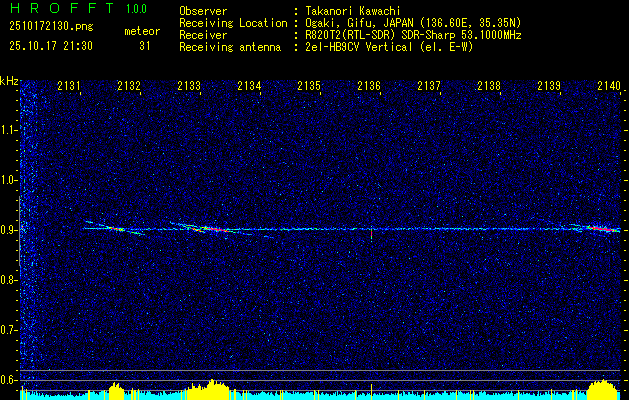Image resolution: width=629 pixels, height=400 pixels.
Task: Click the HROFFT title text
Action: coord(63,8)
